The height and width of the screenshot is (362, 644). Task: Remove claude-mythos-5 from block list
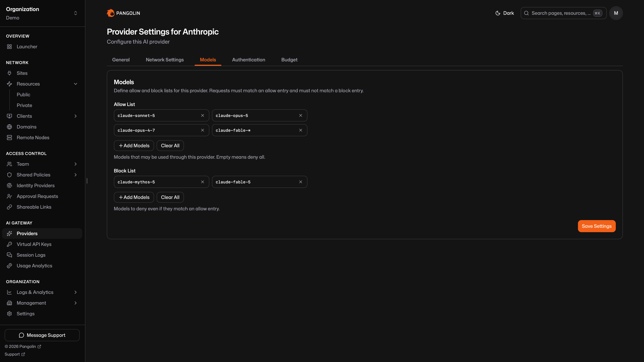point(203,182)
